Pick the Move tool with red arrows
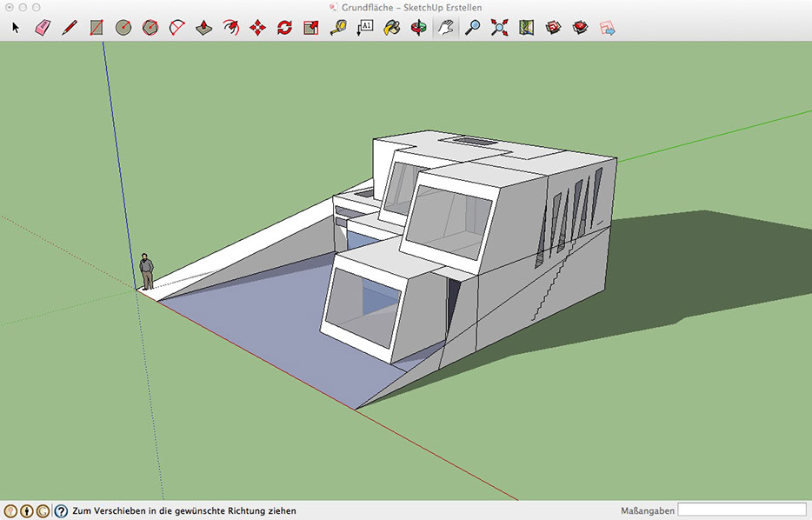The image size is (812, 520). pyautogui.click(x=258, y=28)
